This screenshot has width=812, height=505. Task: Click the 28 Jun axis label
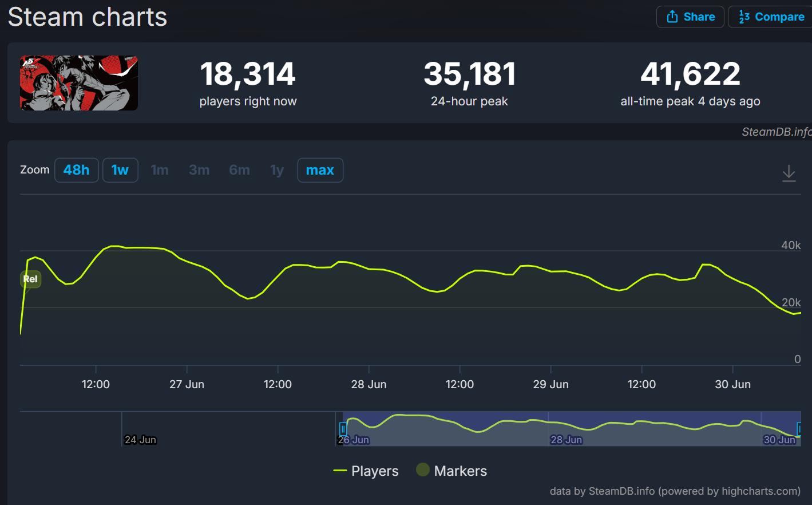pos(369,384)
